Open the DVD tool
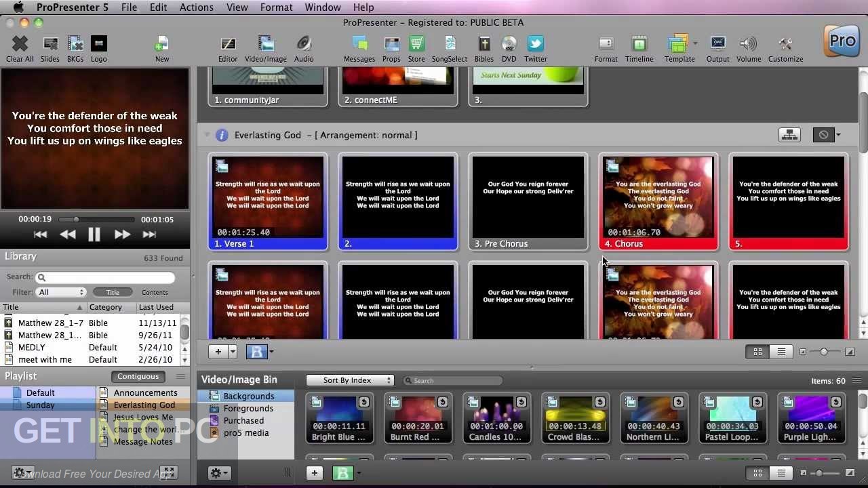868x488 pixels. [x=509, y=44]
